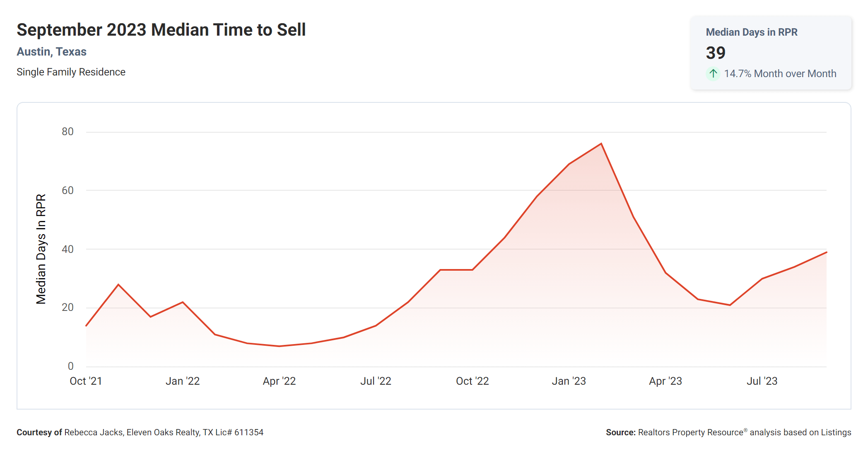Image resolution: width=868 pixels, height=456 pixels.
Task: Click the Median Days in RPR heading
Action: click(x=751, y=32)
